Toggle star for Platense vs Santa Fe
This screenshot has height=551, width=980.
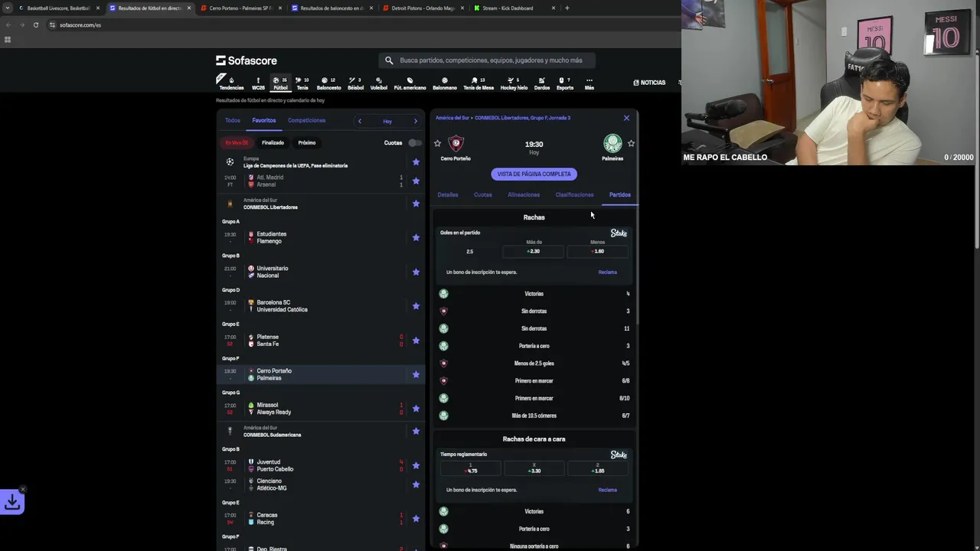tap(416, 341)
